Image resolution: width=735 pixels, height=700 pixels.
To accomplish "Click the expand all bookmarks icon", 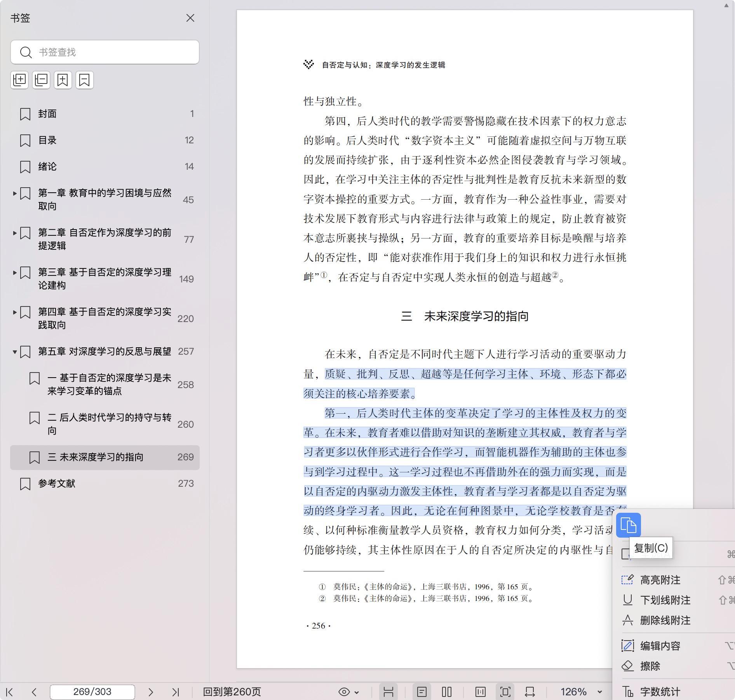I will point(19,80).
